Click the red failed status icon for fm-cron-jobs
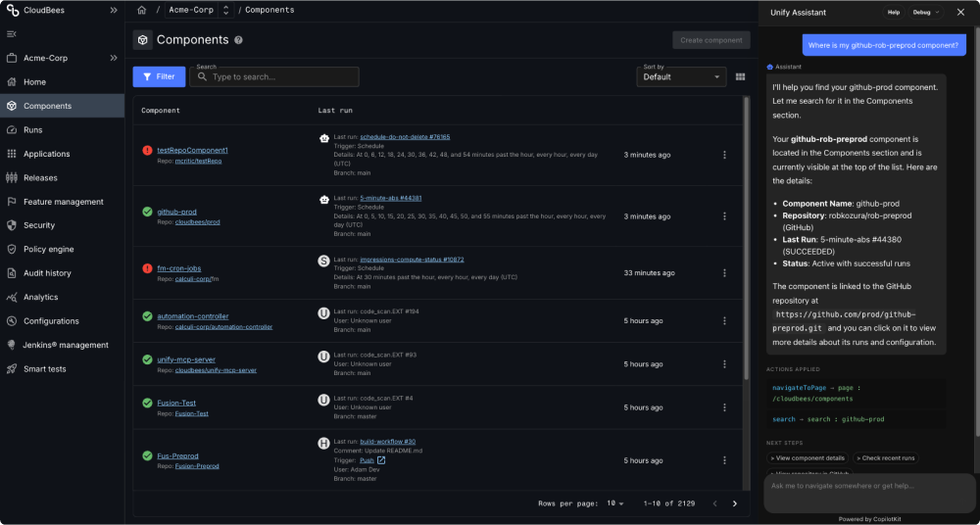This screenshot has width=980, height=525. (147, 268)
